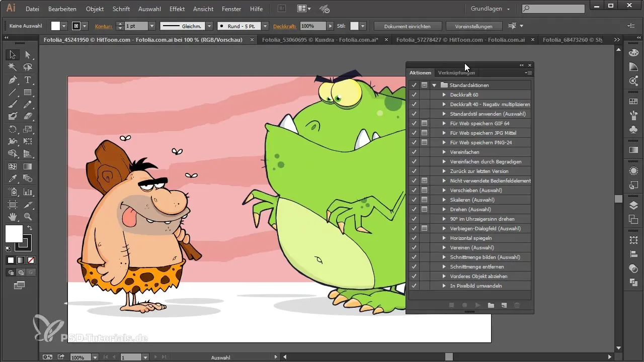Select the Gradient tool in the toolbox
644x362 pixels.
click(x=28, y=166)
